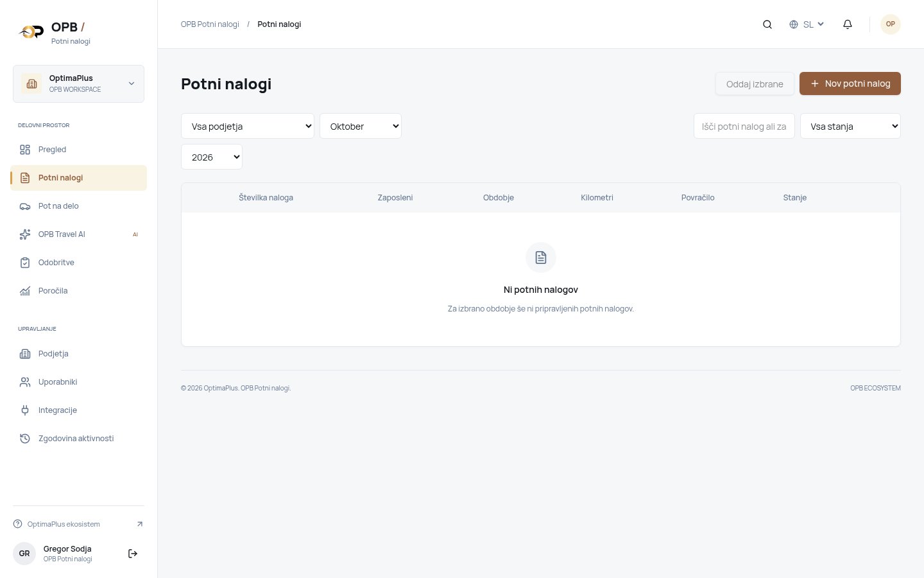Click the external link arrow for OptimaPlus ekosistem
Viewport: 924px width, 578px height.
click(x=140, y=524)
